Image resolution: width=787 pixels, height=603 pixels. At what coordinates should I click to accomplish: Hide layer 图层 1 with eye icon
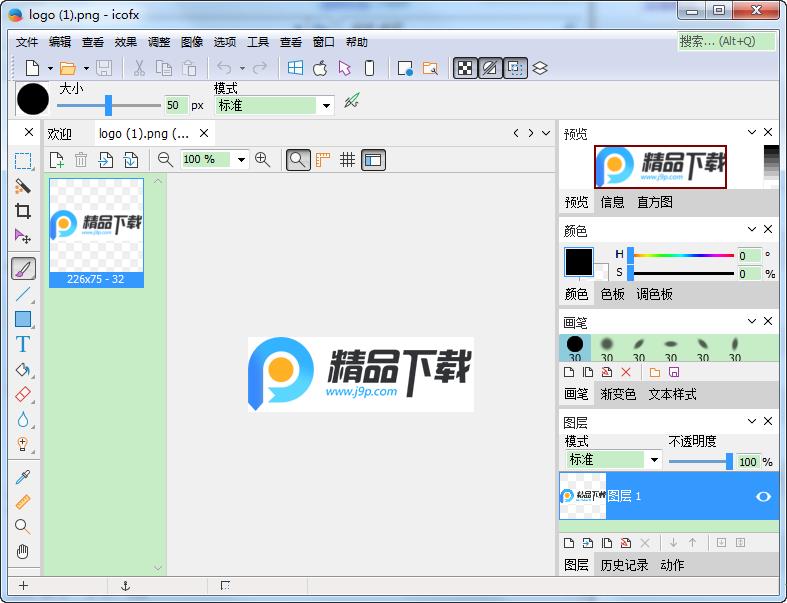763,496
